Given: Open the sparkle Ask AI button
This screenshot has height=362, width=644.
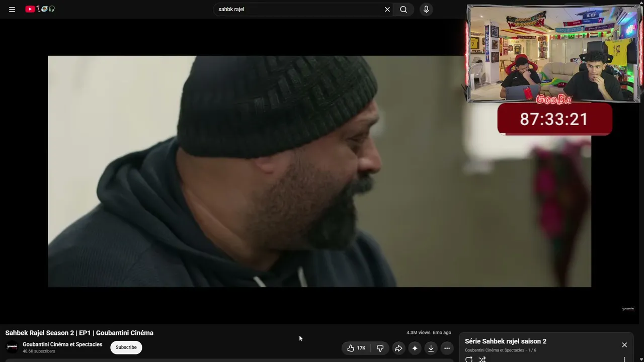Looking at the screenshot, I should click(x=415, y=348).
